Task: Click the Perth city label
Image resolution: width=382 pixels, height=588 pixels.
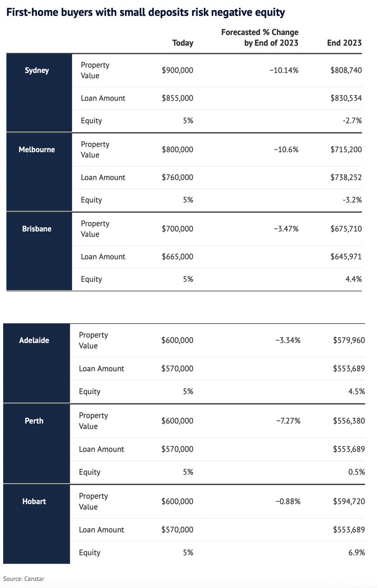Action: (x=34, y=421)
